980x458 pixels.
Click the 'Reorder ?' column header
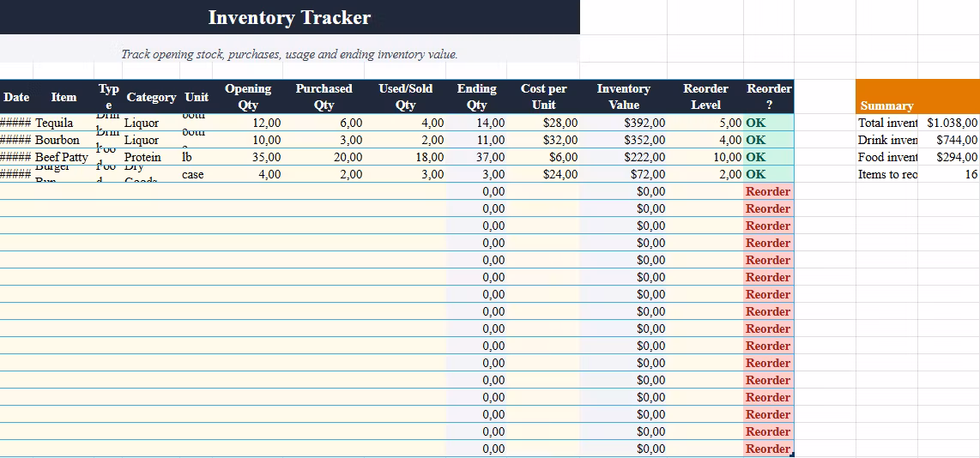coord(769,97)
